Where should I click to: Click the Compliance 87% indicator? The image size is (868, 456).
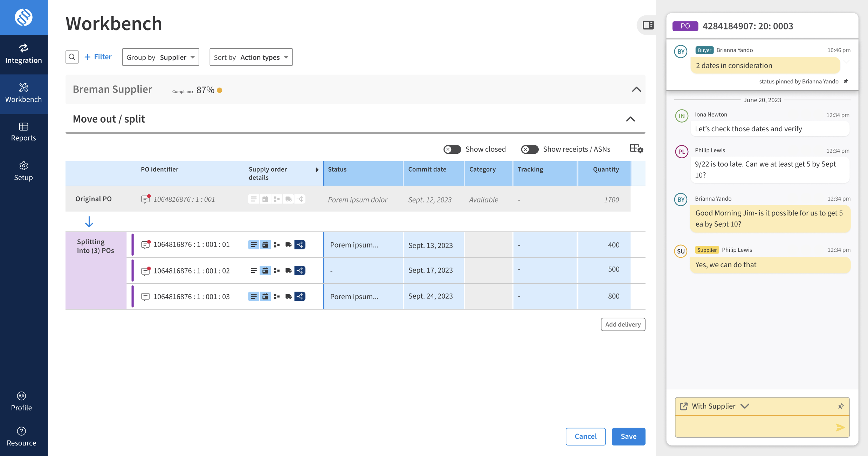[197, 90]
